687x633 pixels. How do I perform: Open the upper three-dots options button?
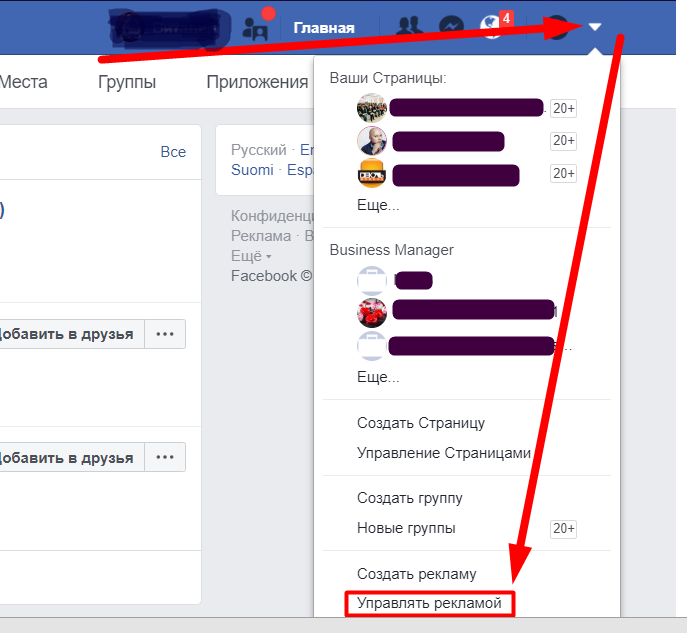click(x=165, y=334)
